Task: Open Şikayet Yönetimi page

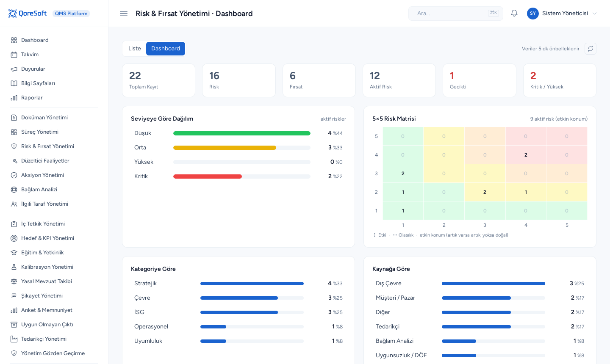Action: [x=54, y=296]
